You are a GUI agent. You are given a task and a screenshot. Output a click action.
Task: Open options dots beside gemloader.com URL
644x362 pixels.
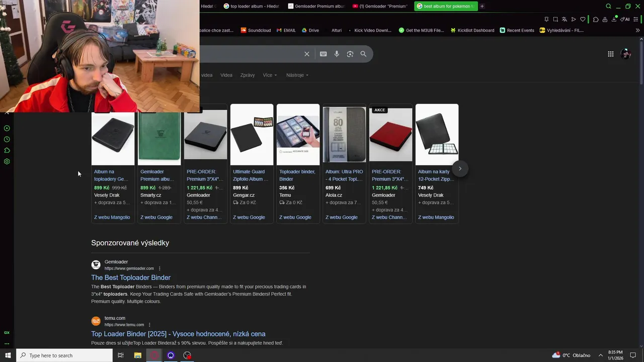160,268
